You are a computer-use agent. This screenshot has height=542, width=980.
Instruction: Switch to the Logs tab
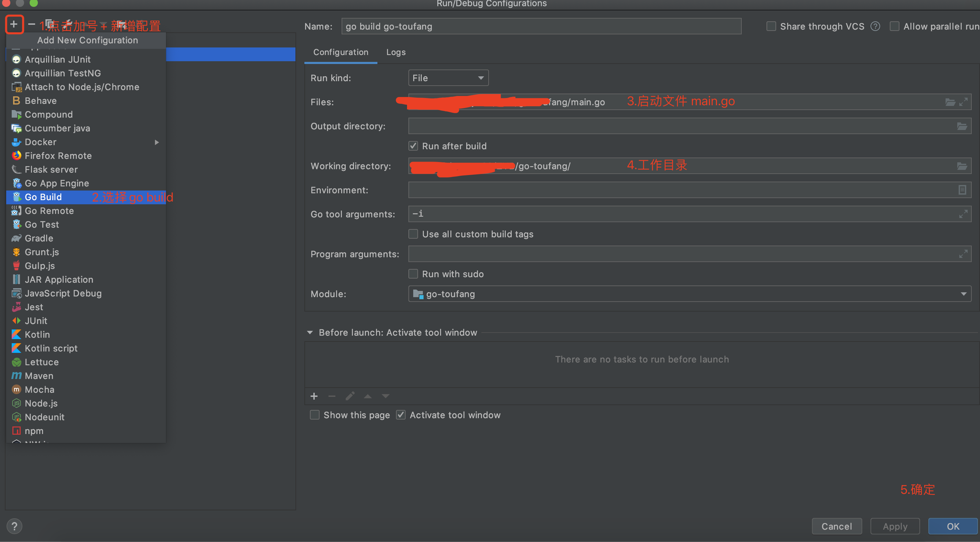[x=396, y=52]
